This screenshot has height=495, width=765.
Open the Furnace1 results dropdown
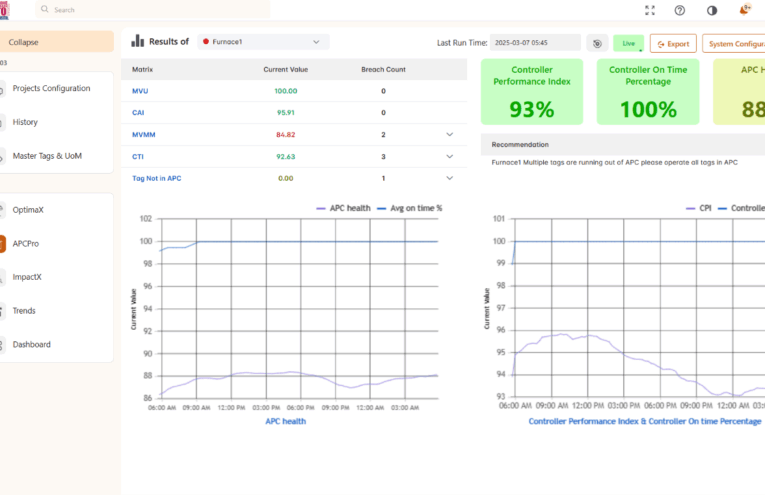tap(262, 42)
